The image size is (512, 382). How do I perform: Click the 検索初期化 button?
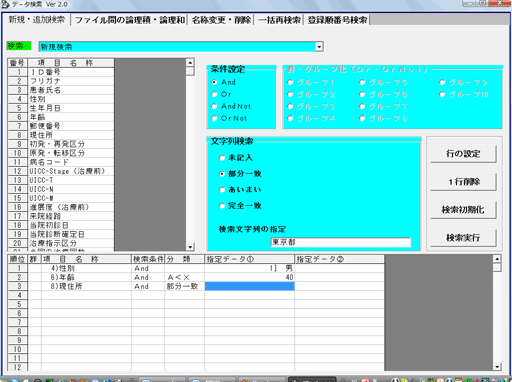pos(463,210)
